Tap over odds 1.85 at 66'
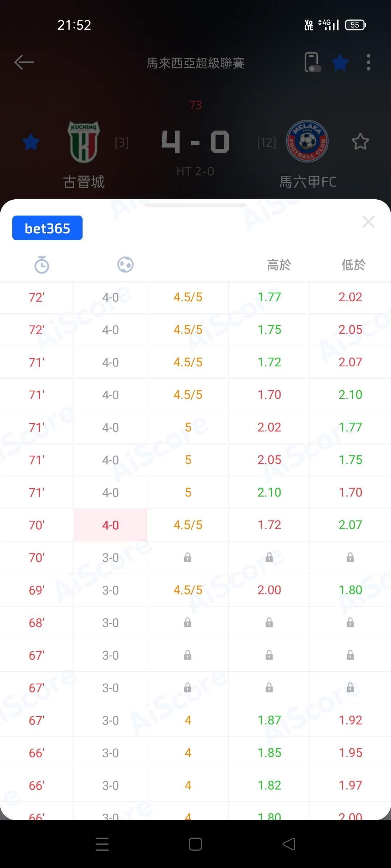This screenshot has width=391, height=868. (x=269, y=753)
